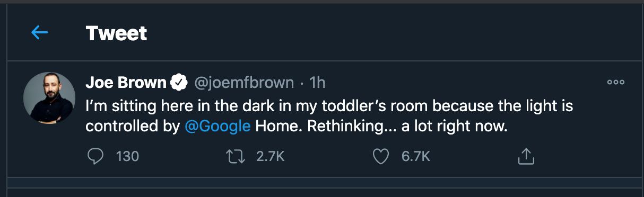Open the Joe Brown display name link
644x197 pixels.
tap(126, 83)
